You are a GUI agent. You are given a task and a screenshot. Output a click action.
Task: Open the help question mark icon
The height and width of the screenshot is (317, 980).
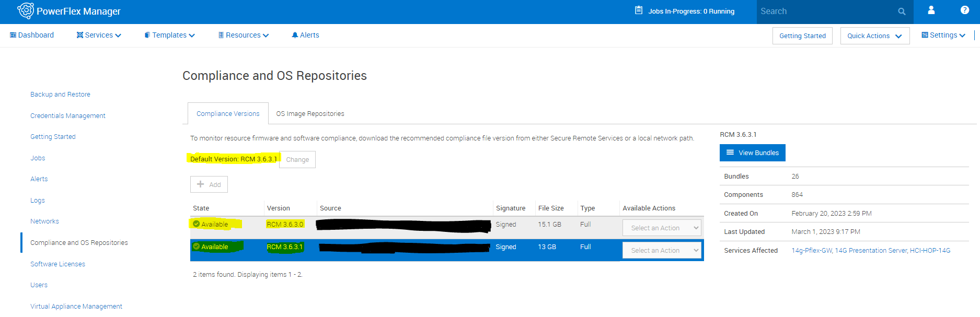965,10
